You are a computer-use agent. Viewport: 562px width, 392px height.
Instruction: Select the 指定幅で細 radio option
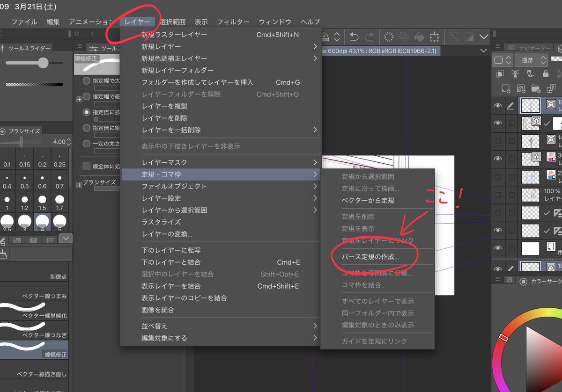[87, 96]
